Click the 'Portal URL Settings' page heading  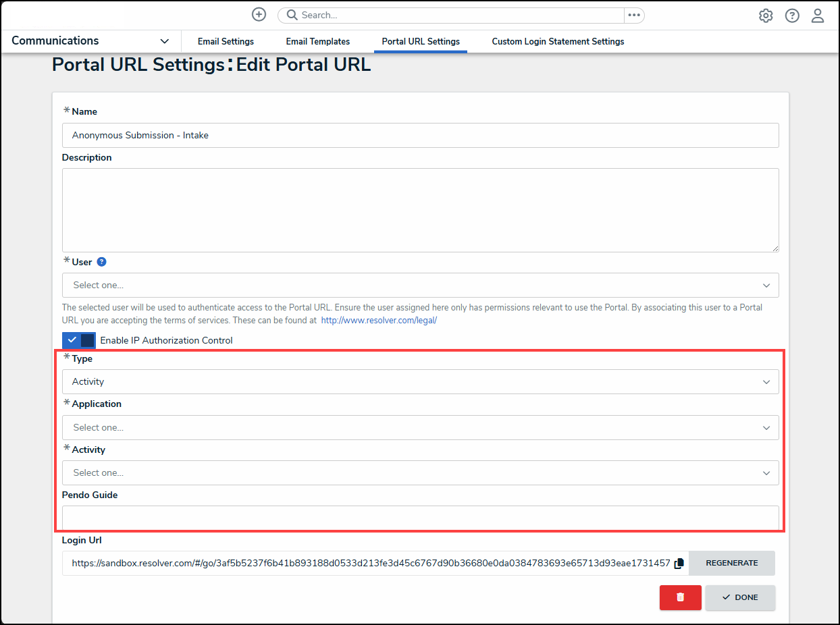pyautogui.click(x=138, y=65)
